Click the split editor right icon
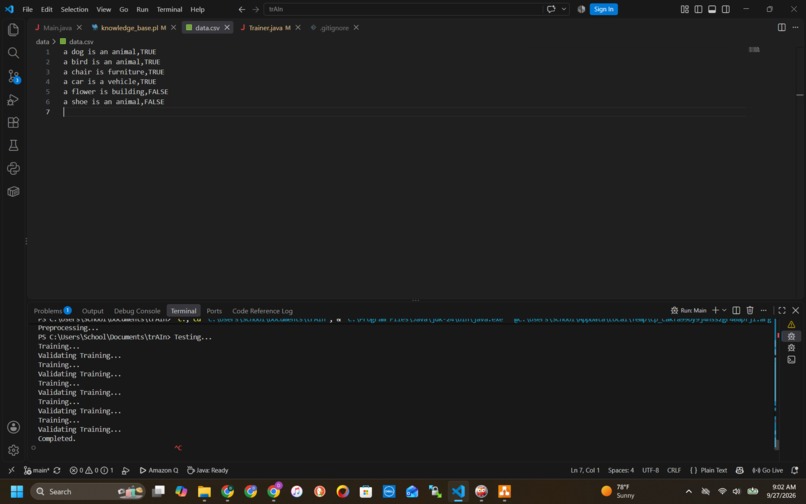Screen dimensions: 806x504 pos(781,27)
